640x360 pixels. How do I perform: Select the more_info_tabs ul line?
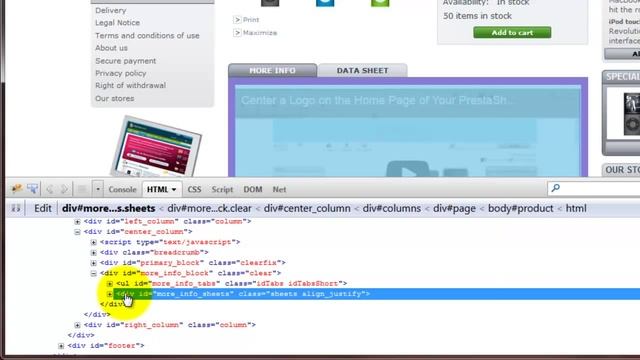pos(231,283)
